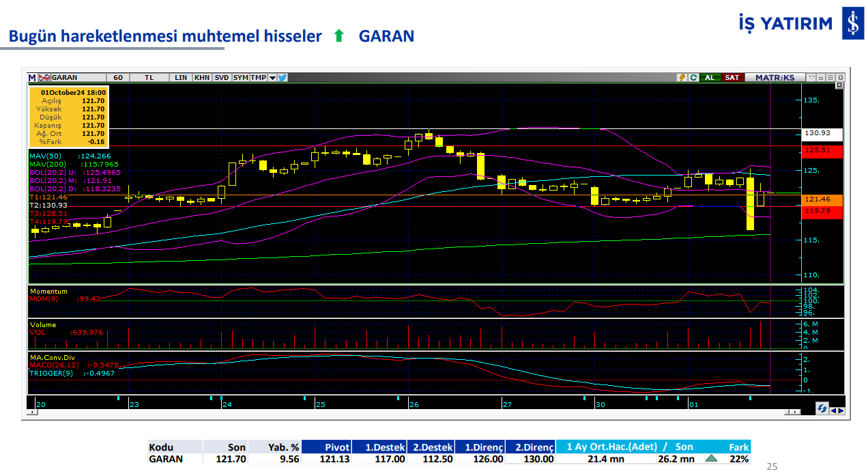Toggle the SVD option in toolbar
This screenshot has height=476, width=868.
point(222,77)
